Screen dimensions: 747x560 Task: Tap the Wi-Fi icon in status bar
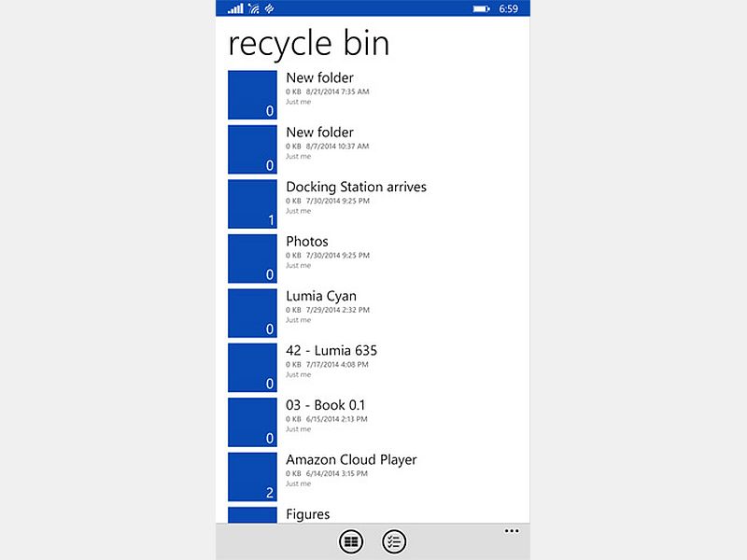[x=253, y=8]
